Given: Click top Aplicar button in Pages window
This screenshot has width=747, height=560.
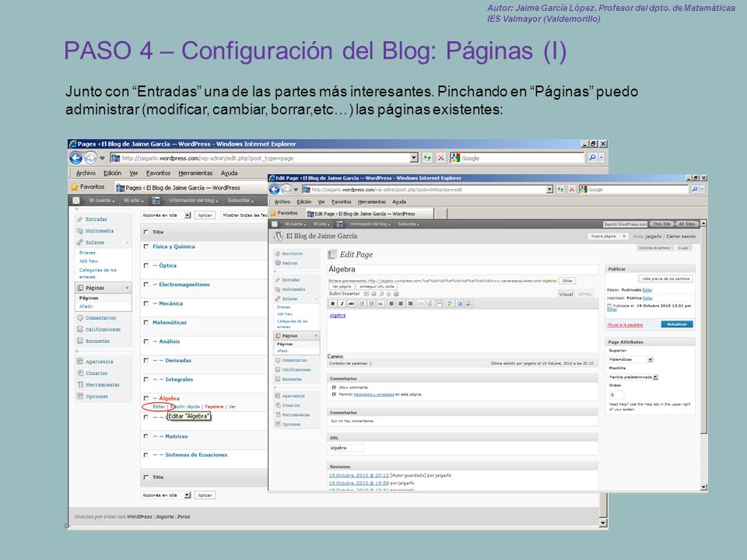Looking at the screenshot, I should pos(205,215).
